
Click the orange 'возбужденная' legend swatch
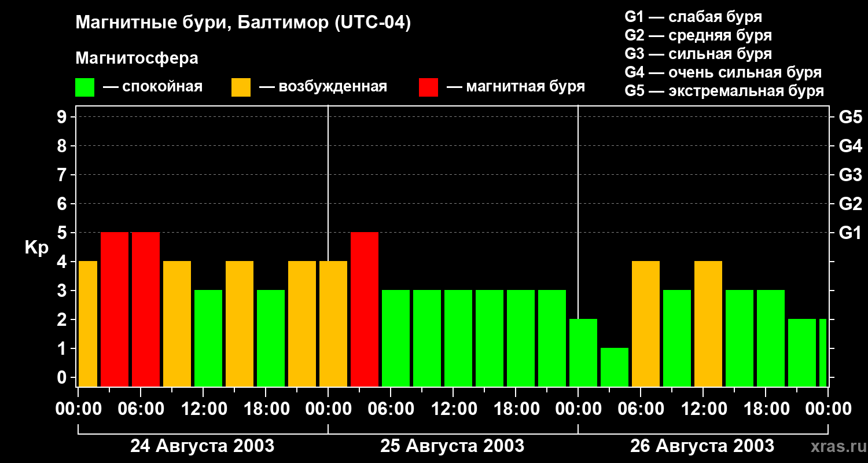(241, 87)
